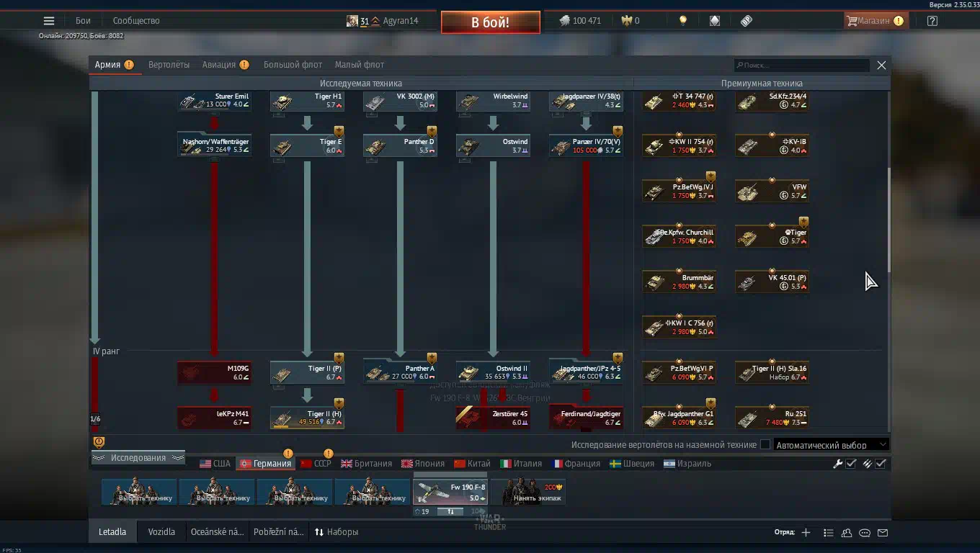The height and width of the screenshot is (553, 980).
Task: Toggle the checkbox next to the wrench icon
Action: pyautogui.click(x=851, y=464)
